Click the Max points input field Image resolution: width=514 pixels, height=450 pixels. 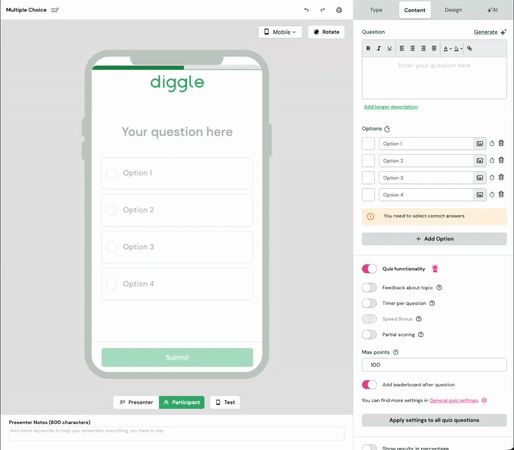point(434,365)
